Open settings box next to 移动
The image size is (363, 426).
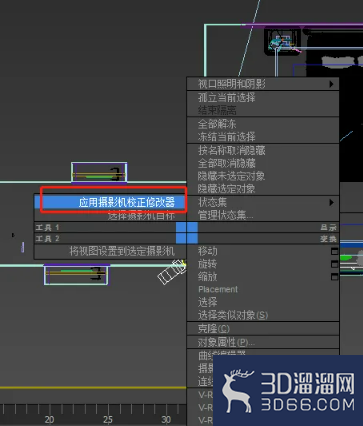pos(334,251)
